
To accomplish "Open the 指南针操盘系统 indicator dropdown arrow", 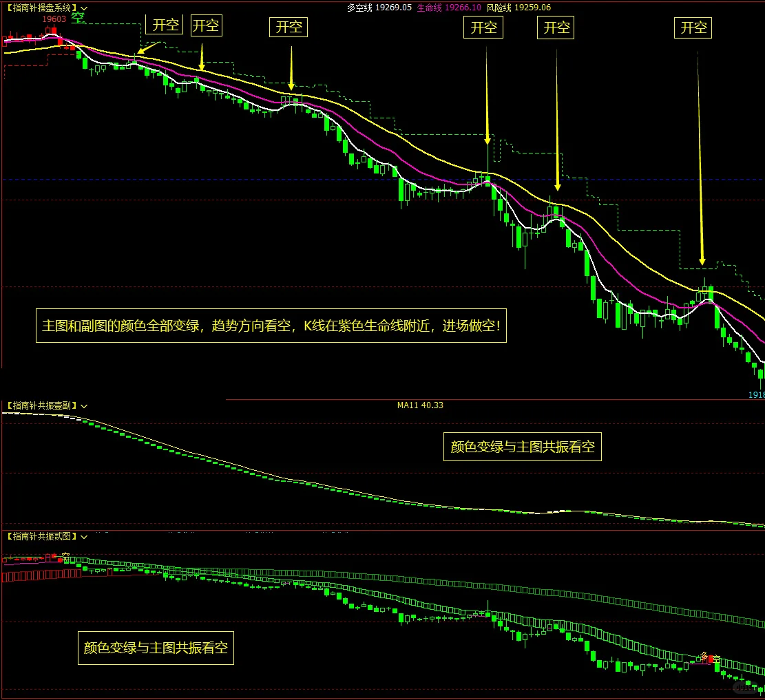I will pyautogui.click(x=85, y=8).
